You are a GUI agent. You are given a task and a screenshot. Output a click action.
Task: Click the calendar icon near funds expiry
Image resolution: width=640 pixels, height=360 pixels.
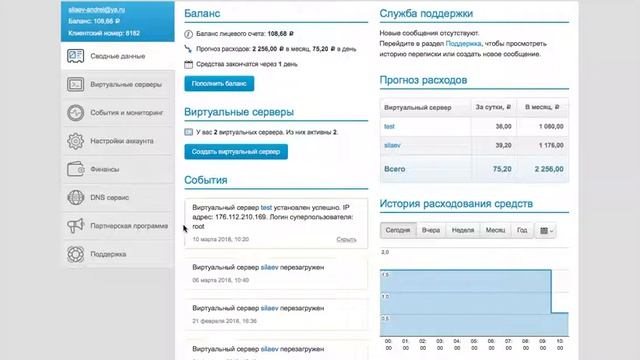point(188,64)
